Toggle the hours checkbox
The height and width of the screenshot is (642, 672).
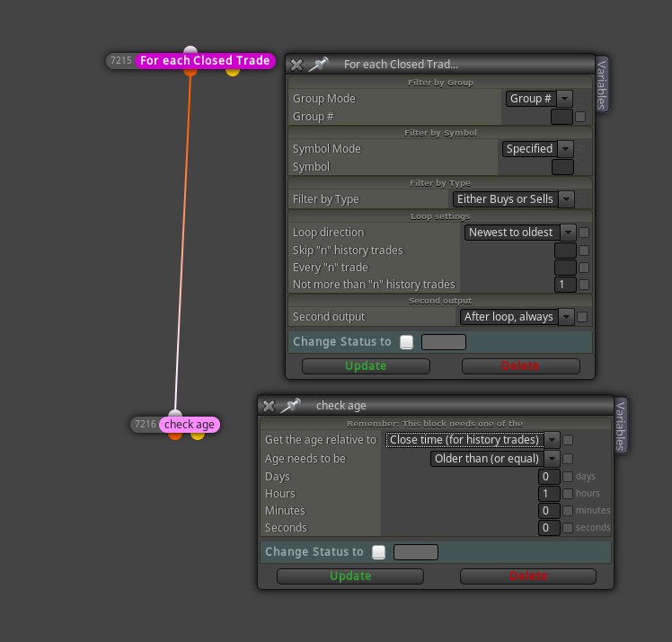568,494
